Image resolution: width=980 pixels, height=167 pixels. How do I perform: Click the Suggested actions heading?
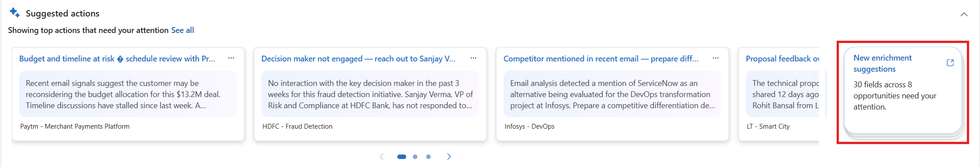coord(63,14)
